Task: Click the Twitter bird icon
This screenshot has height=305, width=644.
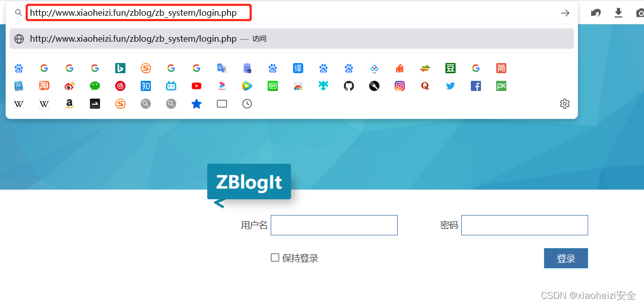Action: [450, 86]
